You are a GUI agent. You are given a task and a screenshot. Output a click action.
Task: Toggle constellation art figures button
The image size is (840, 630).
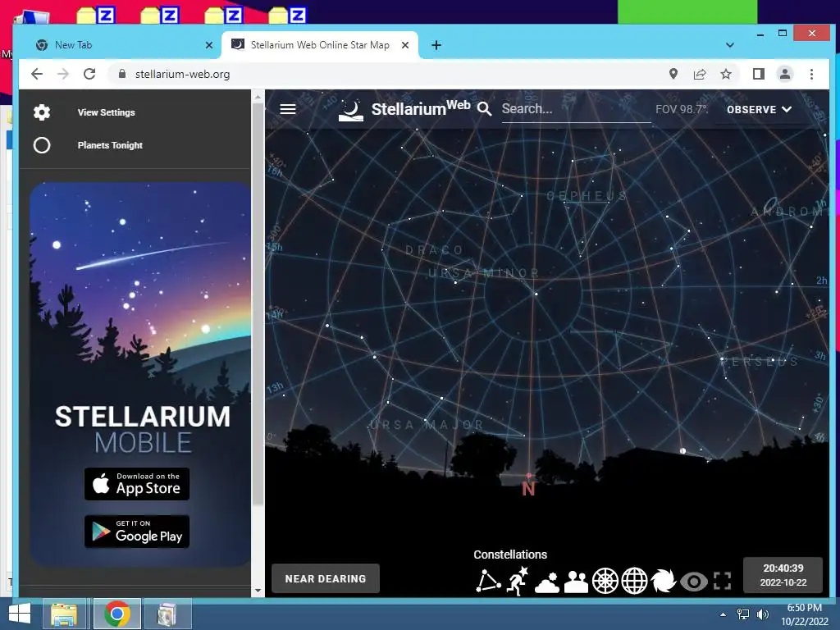(x=518, y=582)
